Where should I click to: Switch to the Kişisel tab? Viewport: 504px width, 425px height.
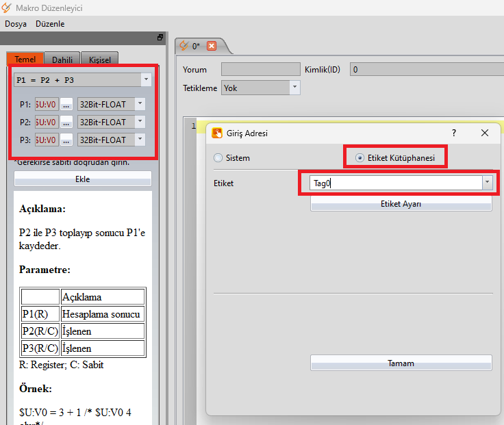tap(100, 60)
